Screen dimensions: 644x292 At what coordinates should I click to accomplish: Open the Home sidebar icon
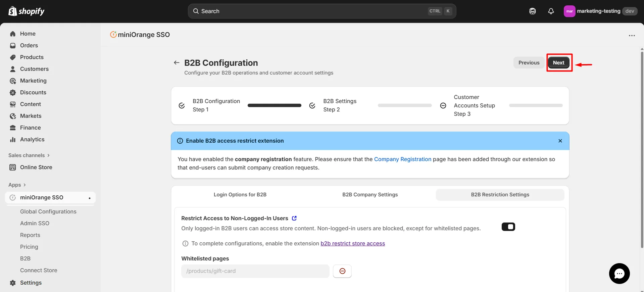click(13, 34)
